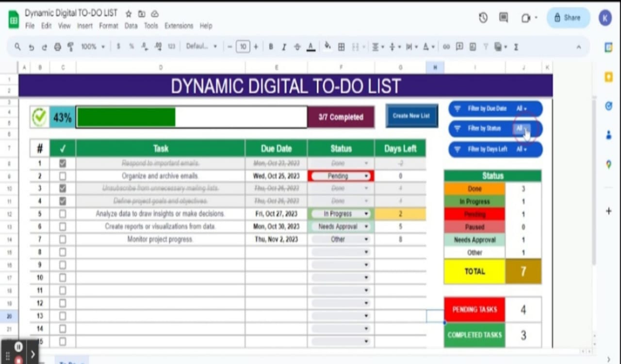
Task: Tick the checkbox in row number 8
Action: click(x=63, y=252)
